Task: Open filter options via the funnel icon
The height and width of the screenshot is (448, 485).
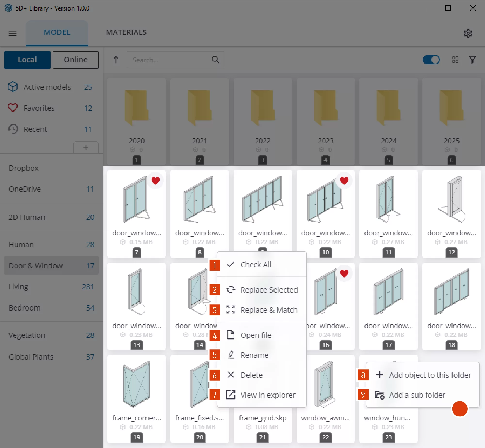Action: click(x=472, y=60)
